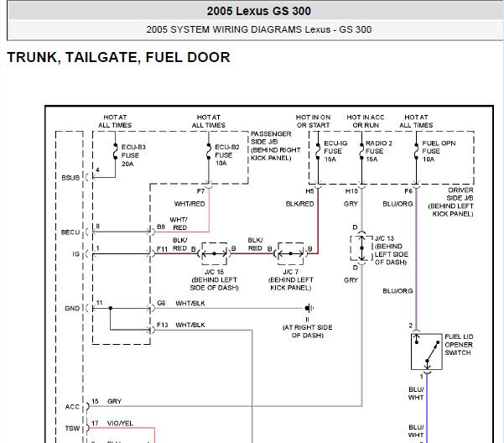504x443 pixels.
Task: Click the RADIO 2 fuse symbol
Action: point(361,149)
